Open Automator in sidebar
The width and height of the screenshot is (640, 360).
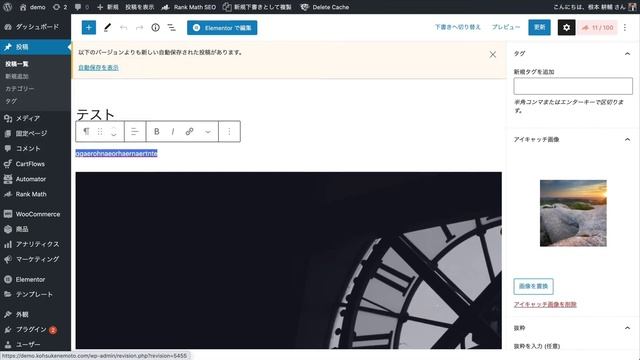(x=36, y=179)
